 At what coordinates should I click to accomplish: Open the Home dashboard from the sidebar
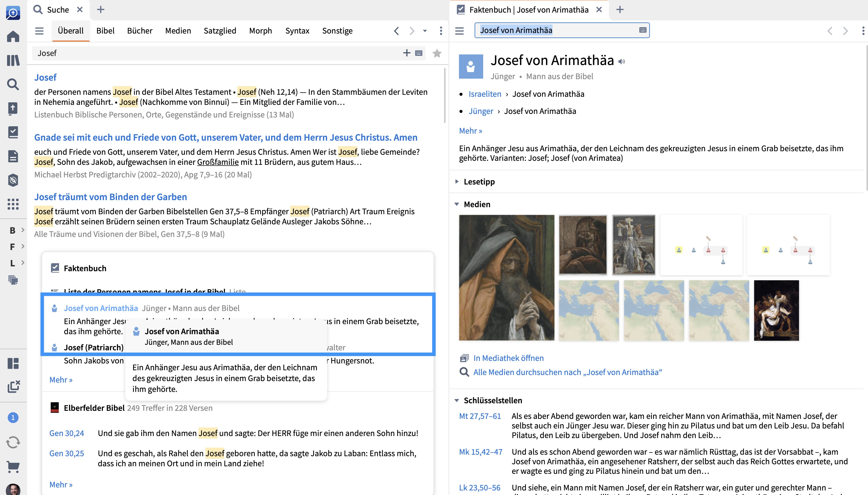click(x=13, y=36)
